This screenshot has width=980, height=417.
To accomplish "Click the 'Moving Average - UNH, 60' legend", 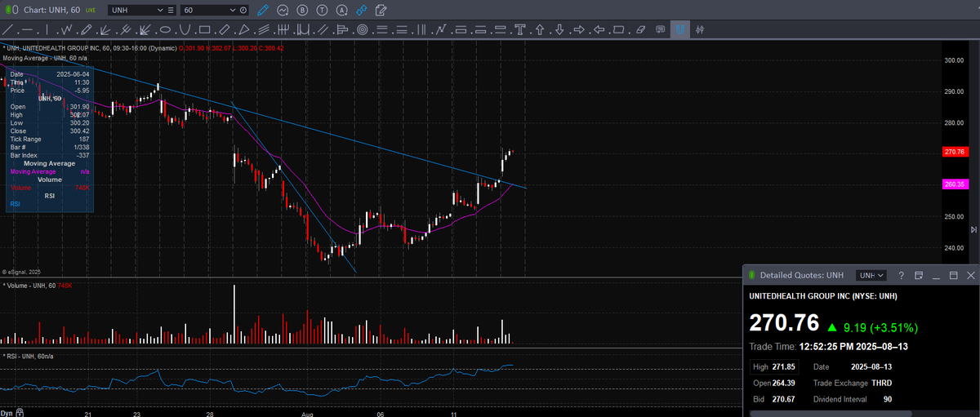I will click(45, 58).
